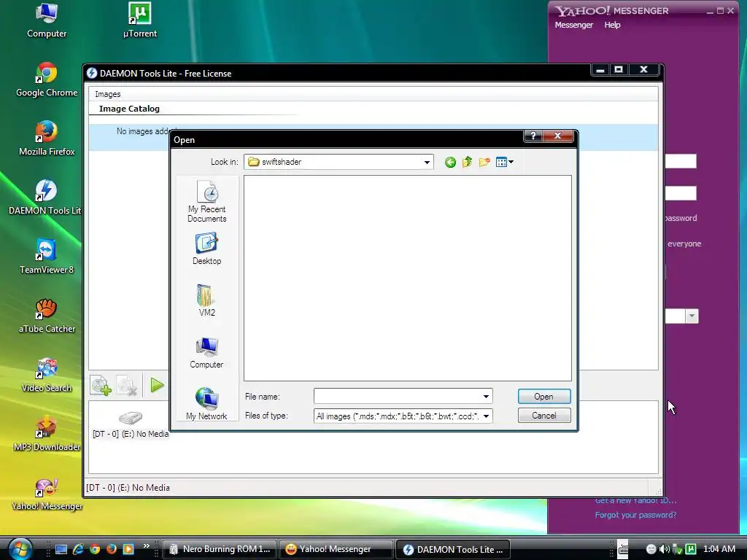Open My Recent Documents place

[206, 201]
